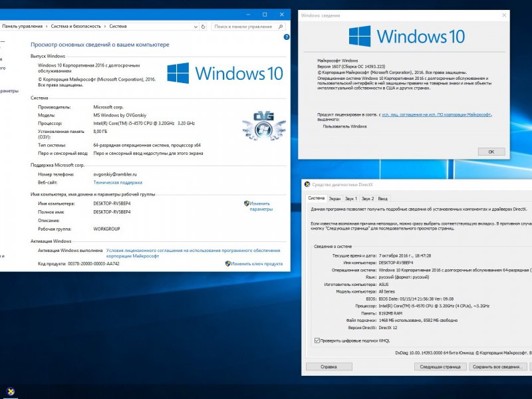Select the "Звук 1" tab

[351, 199]
